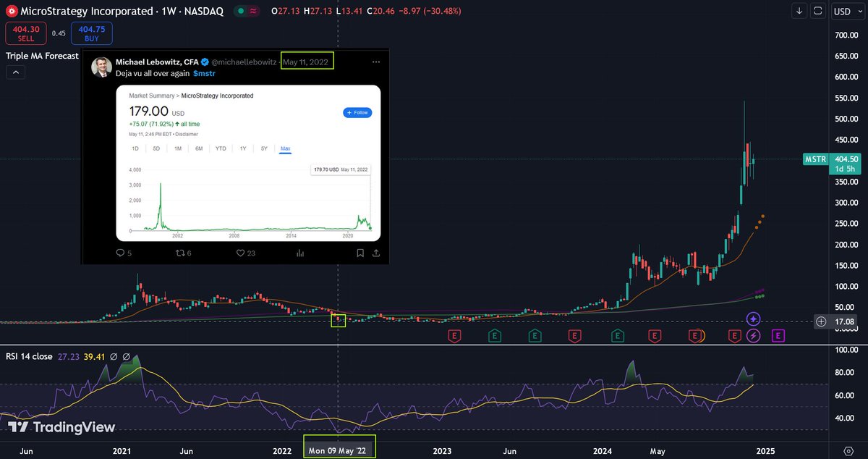Select the 5D range tab
Screen dimensions: 868x459
point(156,148)
